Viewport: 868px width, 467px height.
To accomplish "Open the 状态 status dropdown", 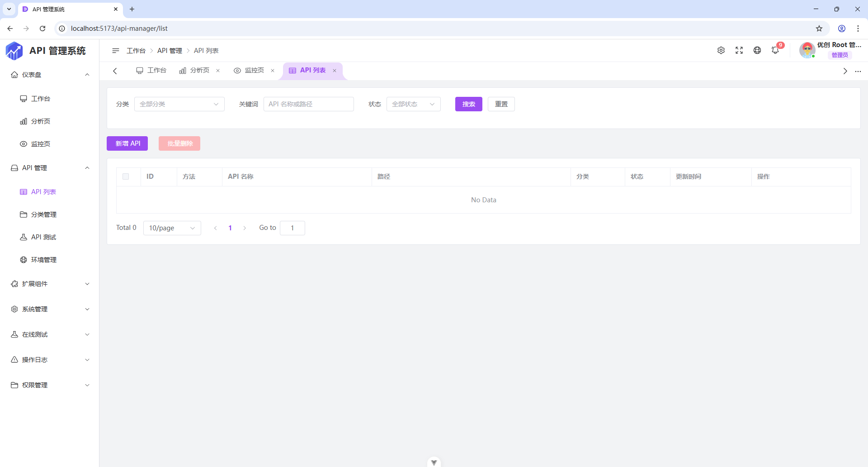I will [413, 104].
